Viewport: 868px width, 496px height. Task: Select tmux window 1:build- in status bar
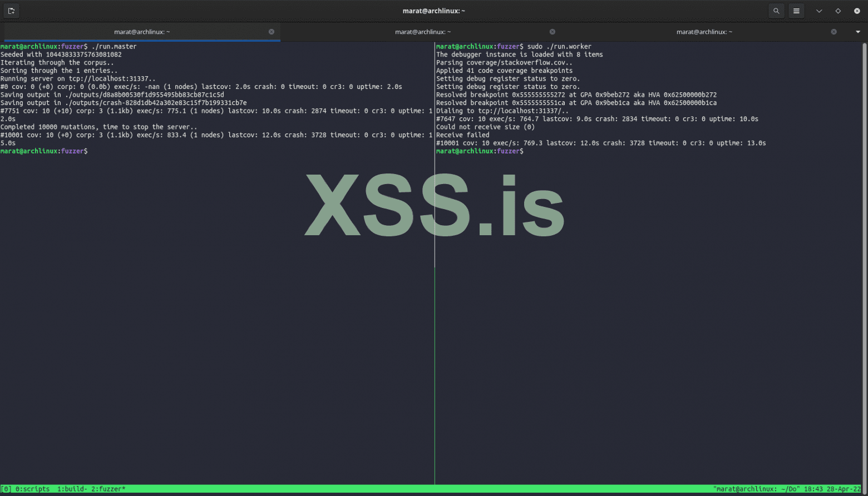(72, 489)
